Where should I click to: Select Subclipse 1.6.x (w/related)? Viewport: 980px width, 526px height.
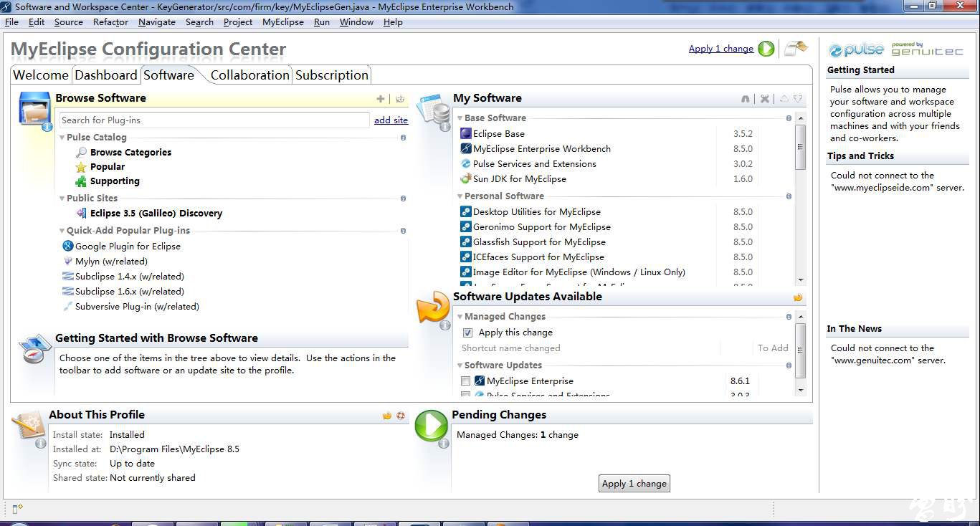coord(130,292)
